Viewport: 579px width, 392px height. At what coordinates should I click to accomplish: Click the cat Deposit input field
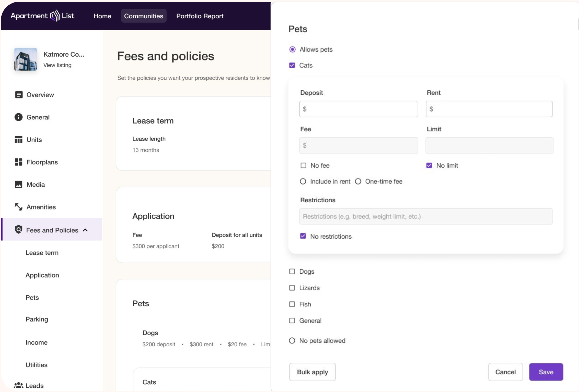[x=358, y=109]
